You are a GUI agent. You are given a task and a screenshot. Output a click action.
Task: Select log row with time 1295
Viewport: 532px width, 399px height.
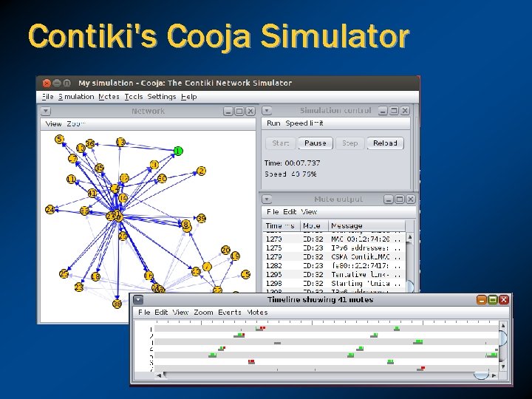pyautogui.click(x=334, y=274)
